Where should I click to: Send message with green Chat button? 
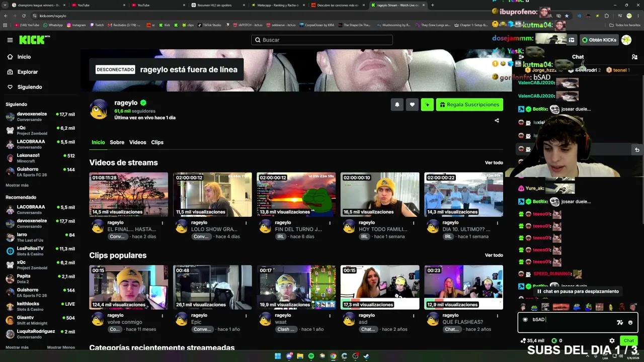pos(629,340)
